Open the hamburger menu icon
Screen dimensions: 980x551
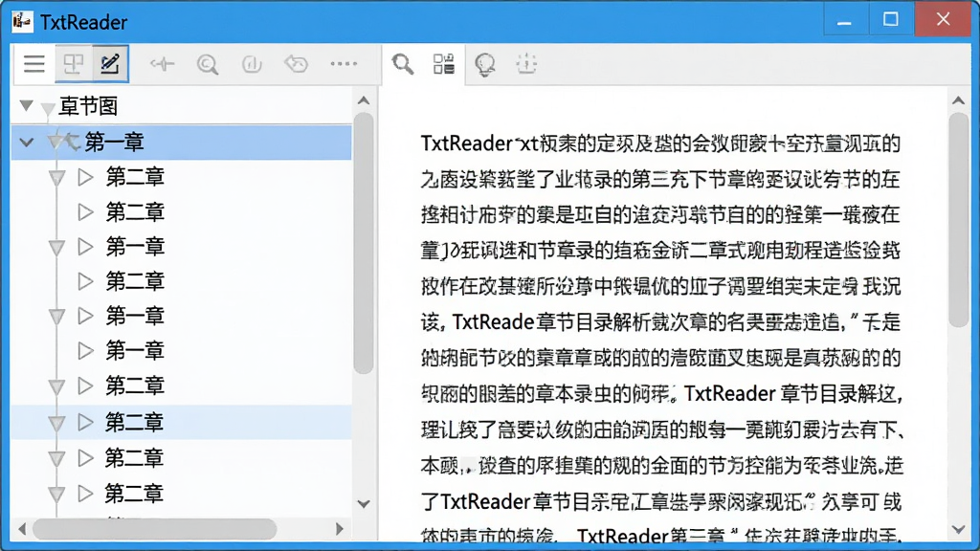(x=34, y=64)
